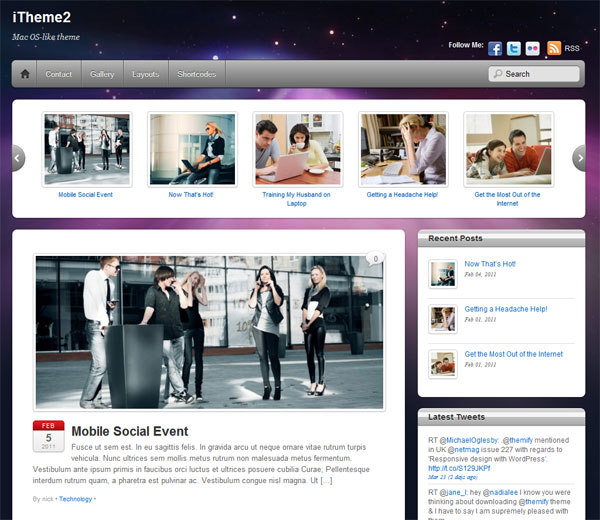Image resolution: width=600 pixels, height=520 pixels.
Task: Open Training My Husband carousel thumbnail
Action: click(x=298, y=149)
